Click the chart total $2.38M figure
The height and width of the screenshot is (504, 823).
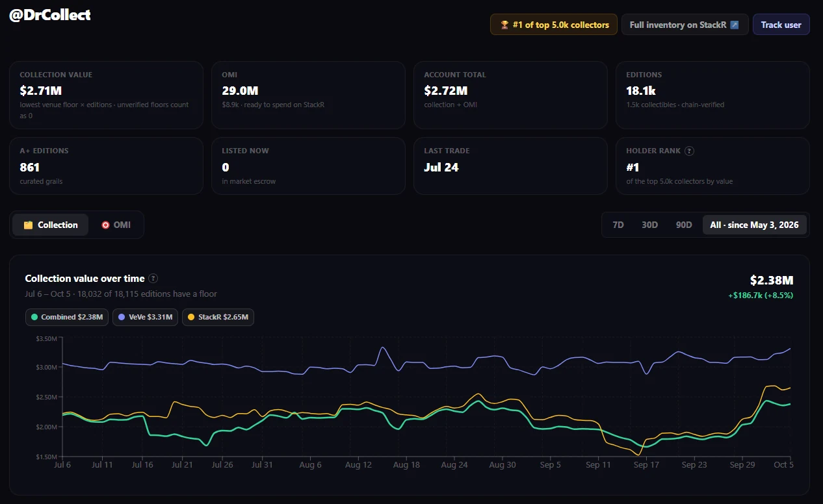(x=772, y=281)
